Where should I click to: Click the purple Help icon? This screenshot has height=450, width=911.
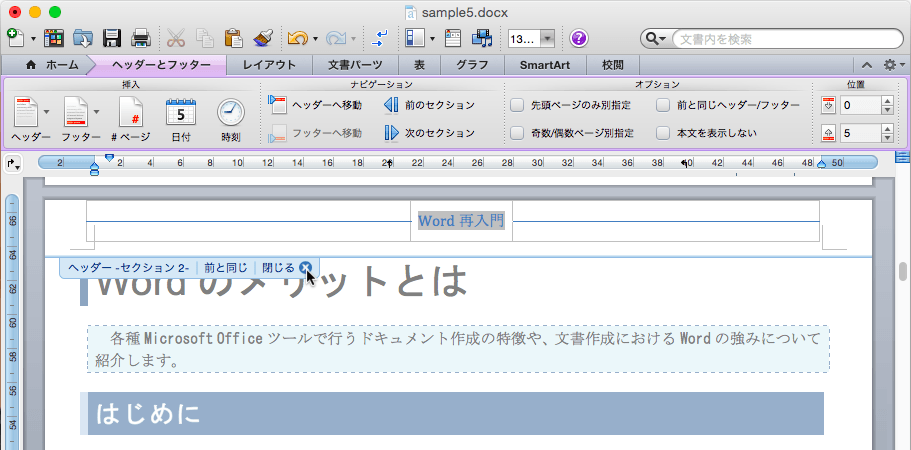(x=579, y=38)
